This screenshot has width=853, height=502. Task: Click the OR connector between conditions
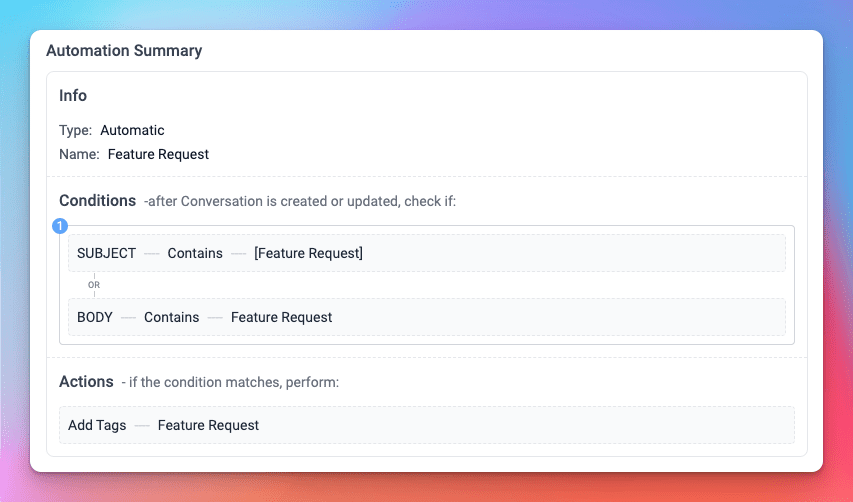tap(94, 285)
